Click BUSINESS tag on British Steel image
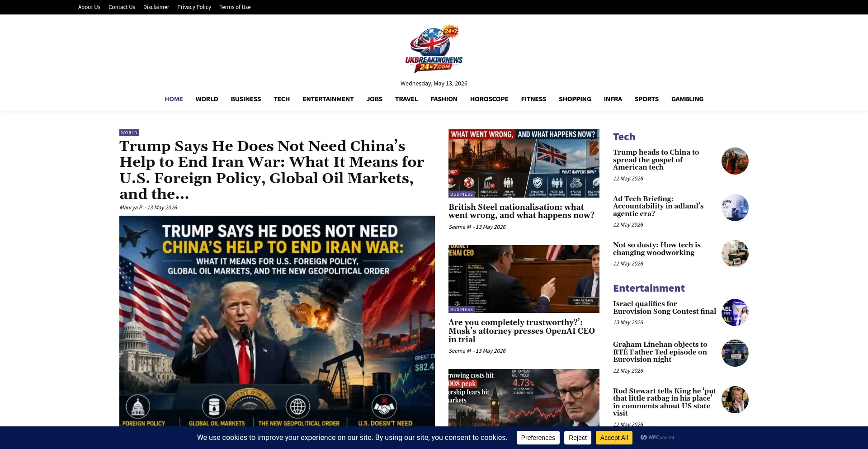 (x=462, y=194)
